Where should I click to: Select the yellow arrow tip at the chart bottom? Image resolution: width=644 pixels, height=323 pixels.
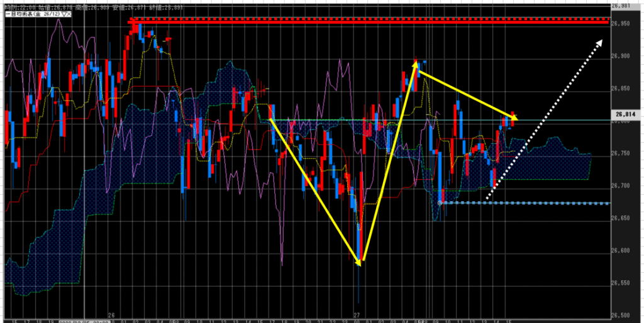(360, 263)
